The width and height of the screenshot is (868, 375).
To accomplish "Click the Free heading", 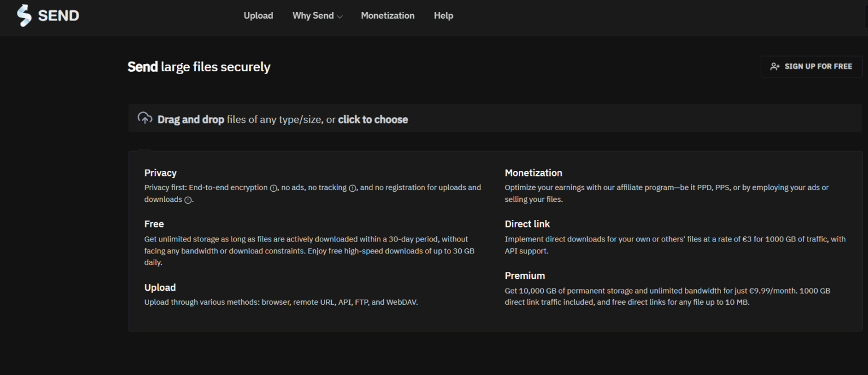I will coord(154,224).
